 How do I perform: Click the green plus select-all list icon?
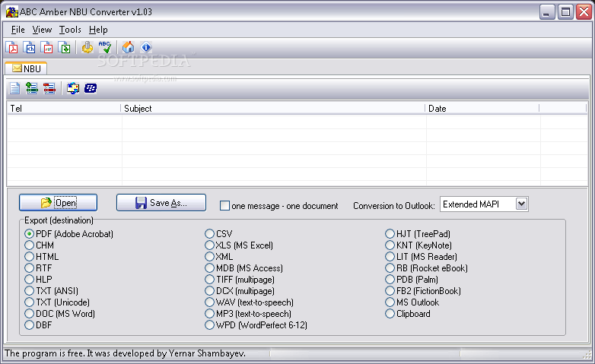click(32, 88)
